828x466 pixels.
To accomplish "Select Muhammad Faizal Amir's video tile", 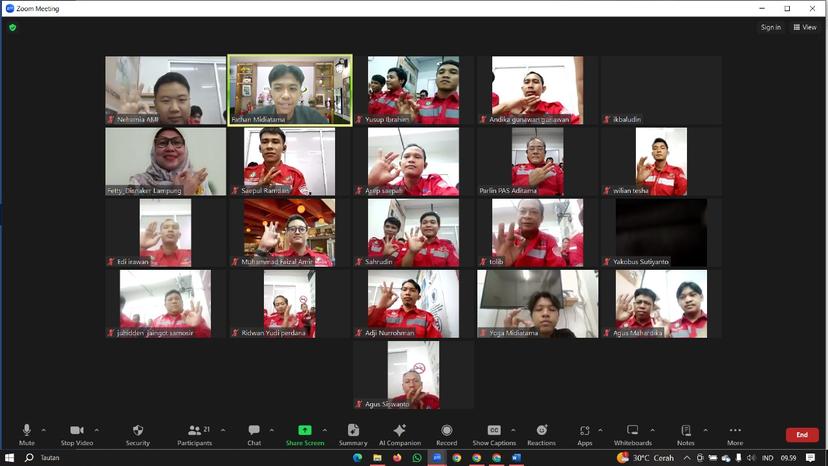I will 290,233.
